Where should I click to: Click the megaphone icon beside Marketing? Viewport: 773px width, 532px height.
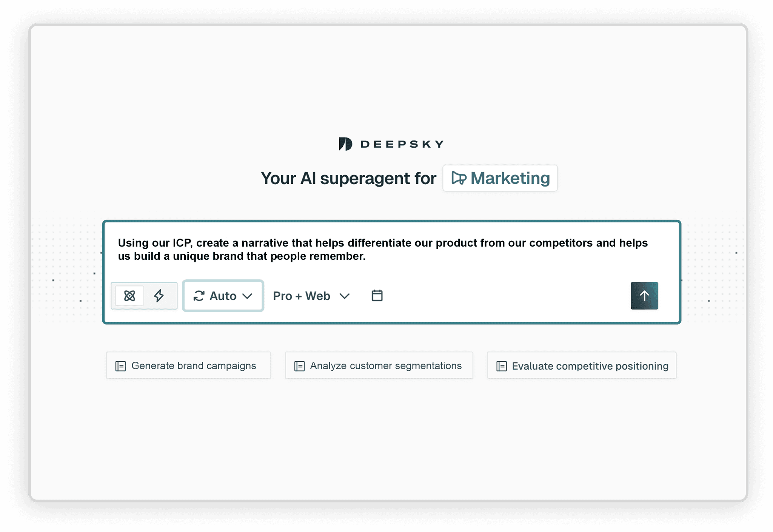click(x=459, y=178)
